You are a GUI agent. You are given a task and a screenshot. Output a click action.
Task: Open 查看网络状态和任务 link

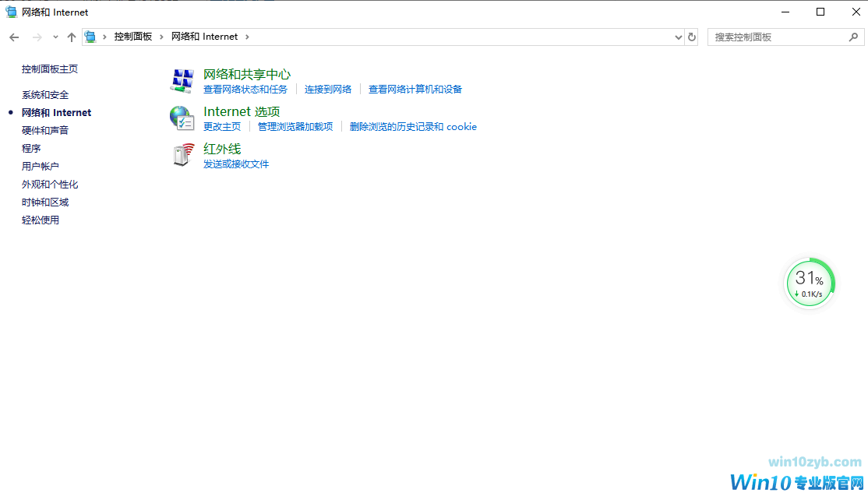pyautogui.click(x=245, y=90)
